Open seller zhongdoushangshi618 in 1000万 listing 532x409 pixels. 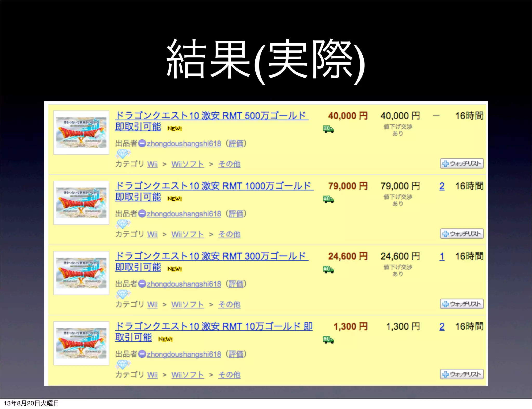coord(184,214)
